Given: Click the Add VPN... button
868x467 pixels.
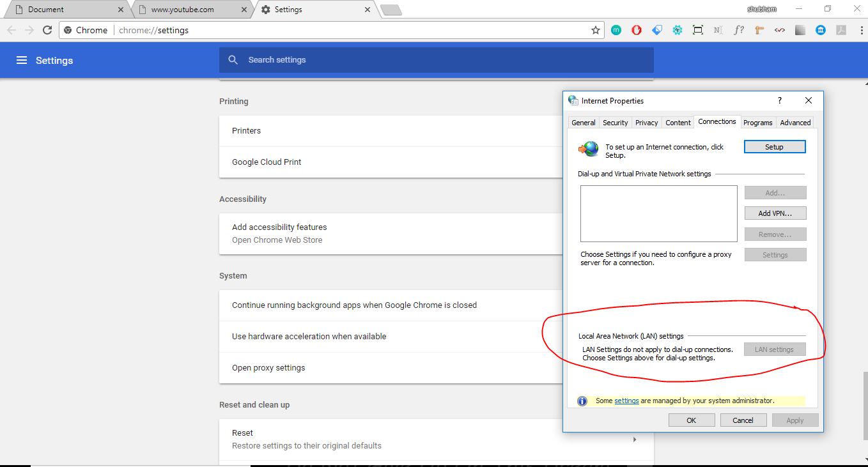Looking at the screenshot, I should coord(775,213).
